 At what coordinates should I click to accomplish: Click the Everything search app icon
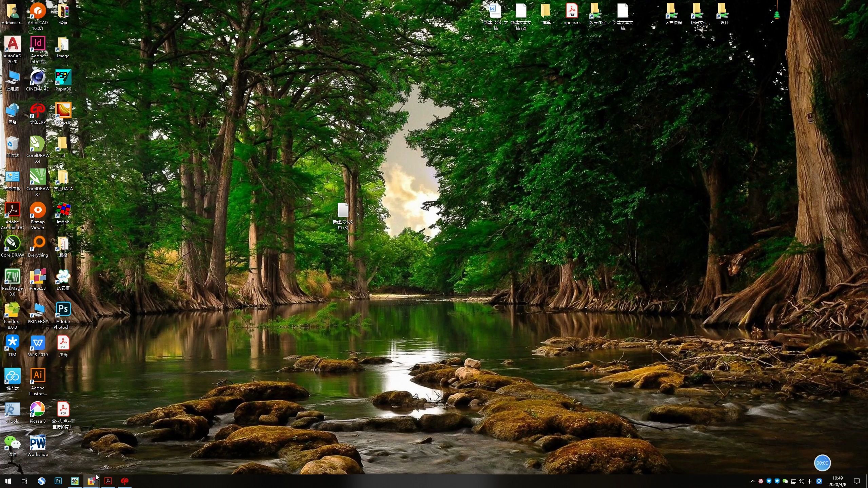click(x=38, y=244)
